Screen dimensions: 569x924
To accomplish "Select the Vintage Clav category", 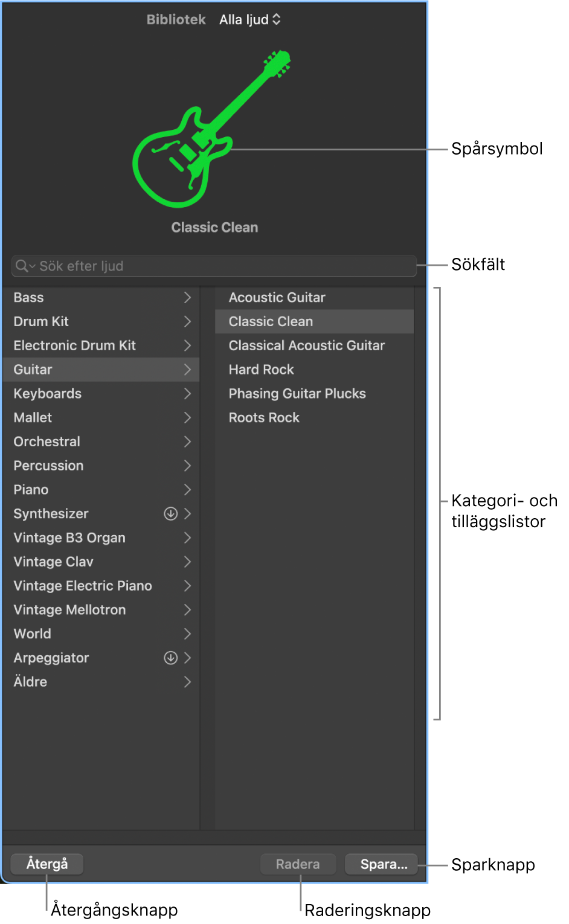I will point(101,562).
